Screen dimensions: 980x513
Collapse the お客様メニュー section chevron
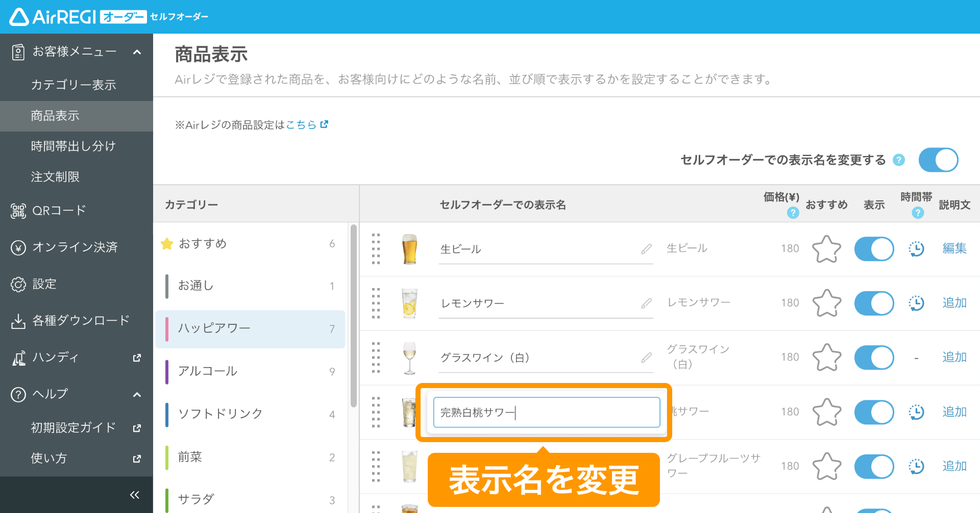(x=137, y=52)
